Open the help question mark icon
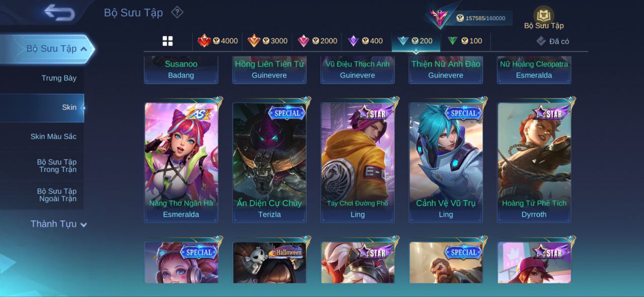The image size is (644, 297). click(177, 12)
